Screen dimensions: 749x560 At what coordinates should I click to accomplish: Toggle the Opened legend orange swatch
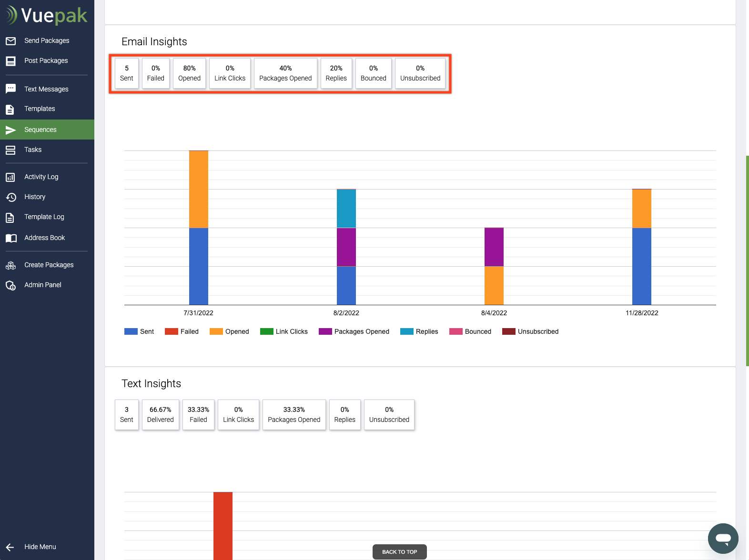216,331
